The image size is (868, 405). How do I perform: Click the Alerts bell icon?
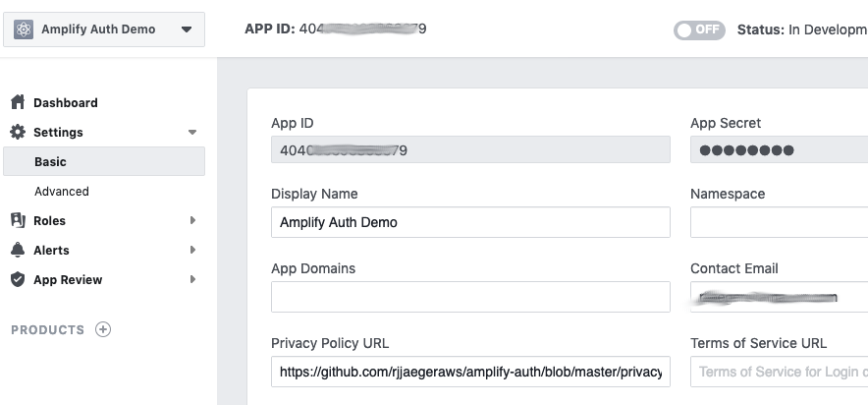tap(18, 250)
